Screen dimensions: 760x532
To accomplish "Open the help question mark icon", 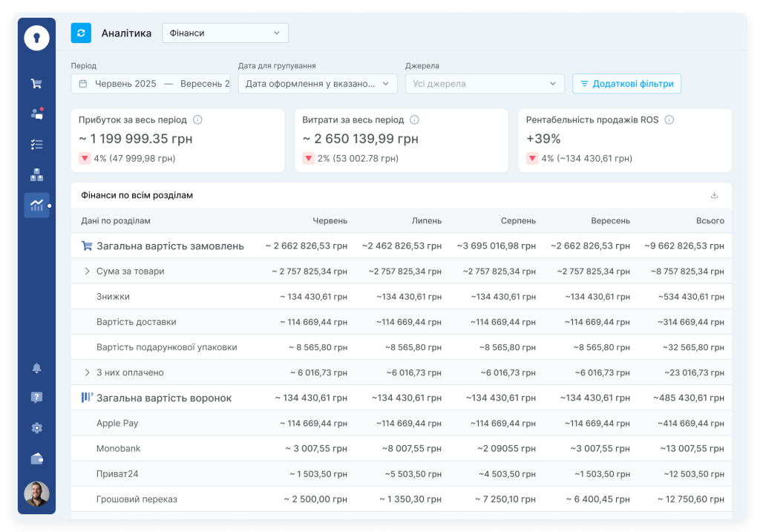I will [36, 398].
